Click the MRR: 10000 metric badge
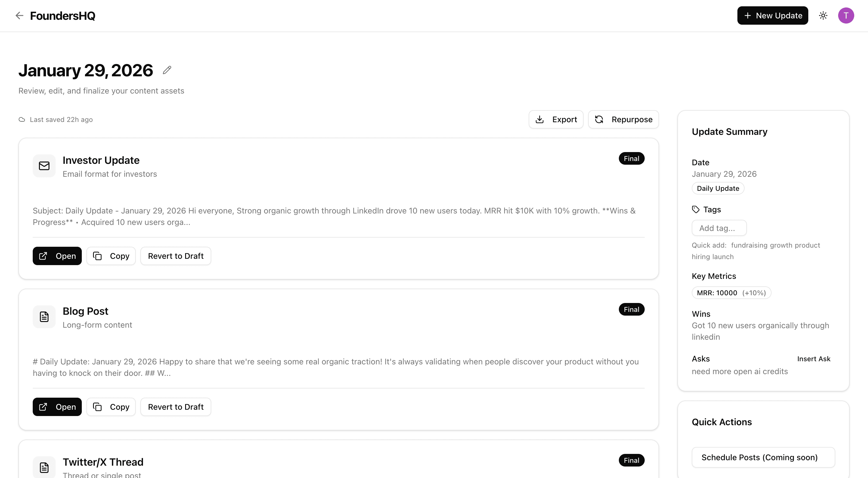Viewport: 868px width, 478px height. [x=717, y=293]
